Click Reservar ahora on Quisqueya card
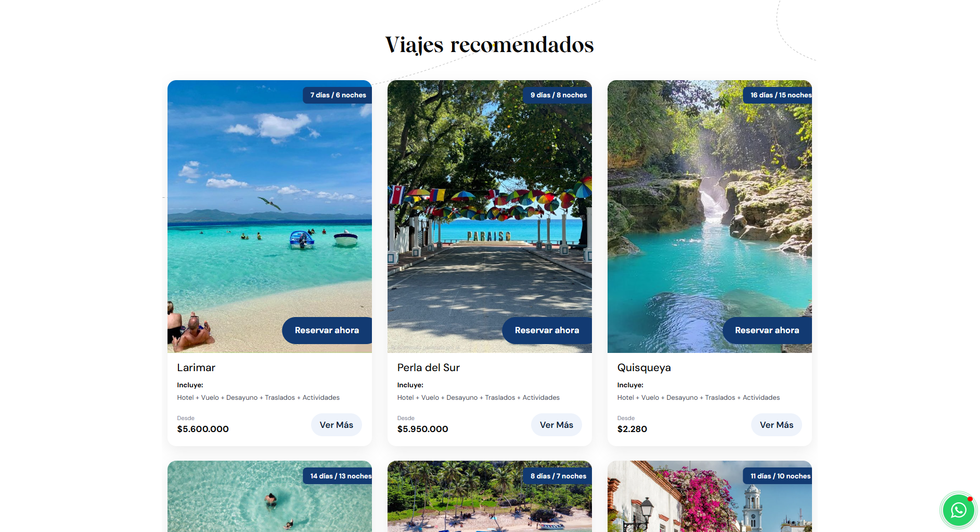980x532 pixels. [767, 331]
